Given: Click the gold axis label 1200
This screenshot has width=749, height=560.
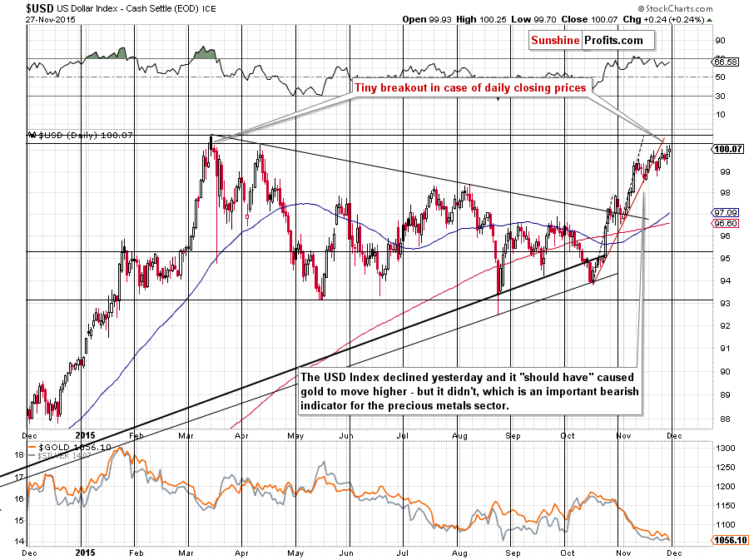Looking at the screenshot, I should click(726, 487).
